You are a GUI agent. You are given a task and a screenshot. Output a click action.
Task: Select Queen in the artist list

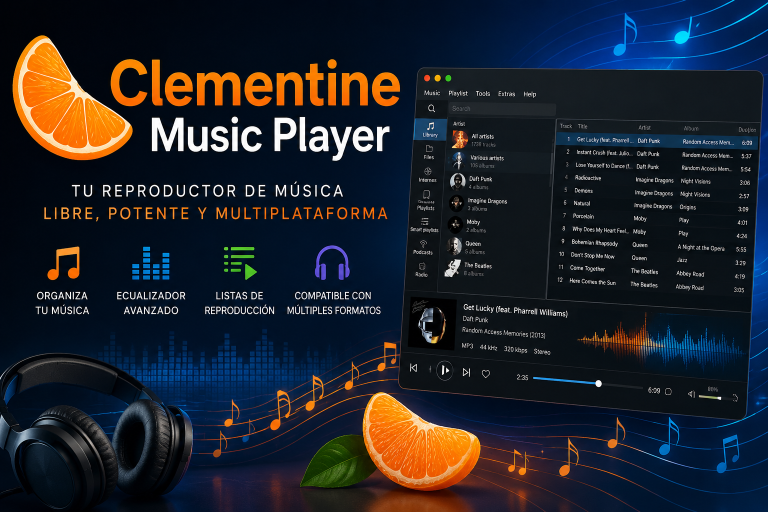pos(496,247)
